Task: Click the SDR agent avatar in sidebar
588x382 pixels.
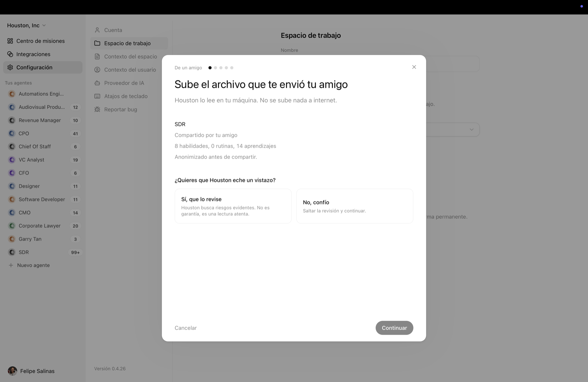Action: (x=12, y=252)
